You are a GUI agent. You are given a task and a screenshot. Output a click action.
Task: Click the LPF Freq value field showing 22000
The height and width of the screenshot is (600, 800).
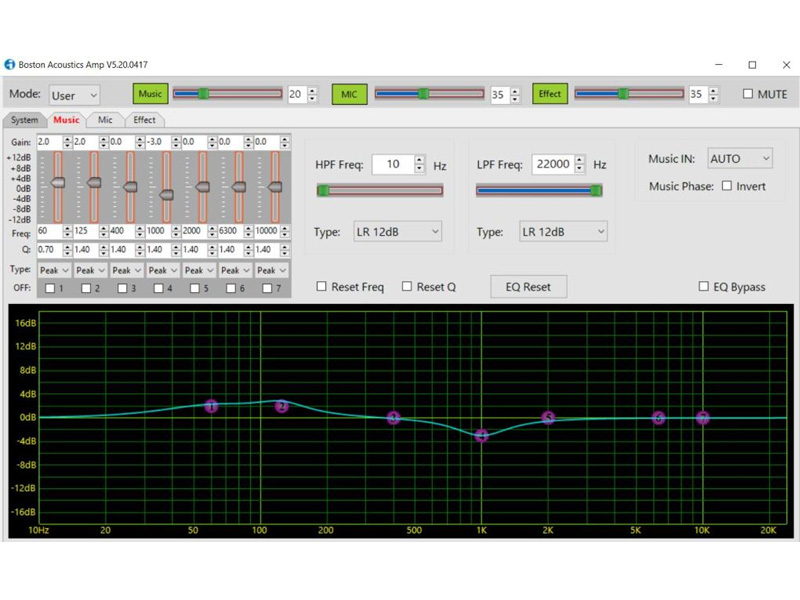coord(553,164)
